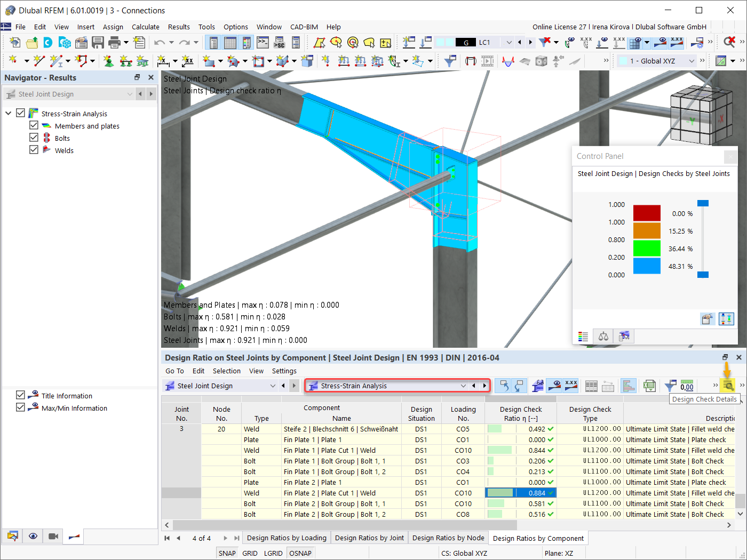747x560 pixels.
Task: Go to next load case arrow
Action: click(530, 42)
